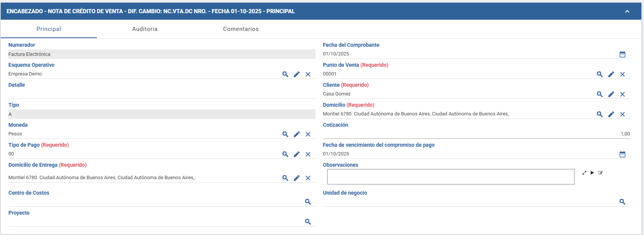This screenshot has height=235, width=644.
Task: Expand the Observaciones text box
Action: [584, 173]
